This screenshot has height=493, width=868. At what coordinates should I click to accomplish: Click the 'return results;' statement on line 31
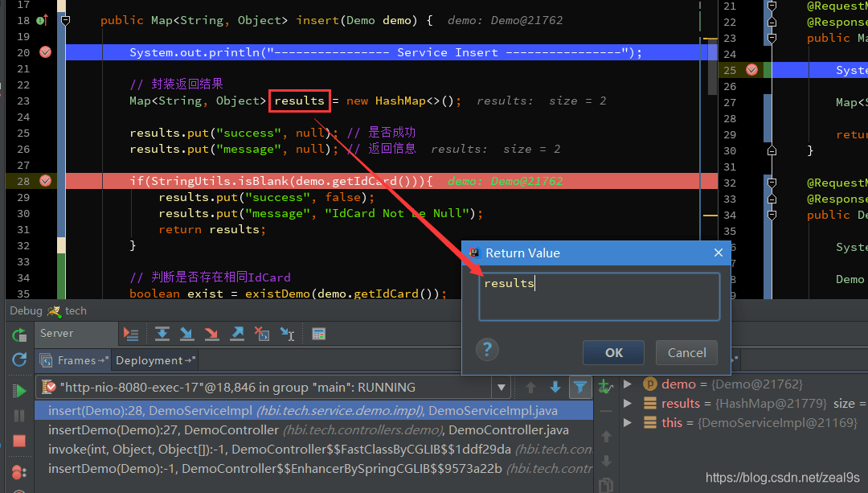(x=212, y=229)
